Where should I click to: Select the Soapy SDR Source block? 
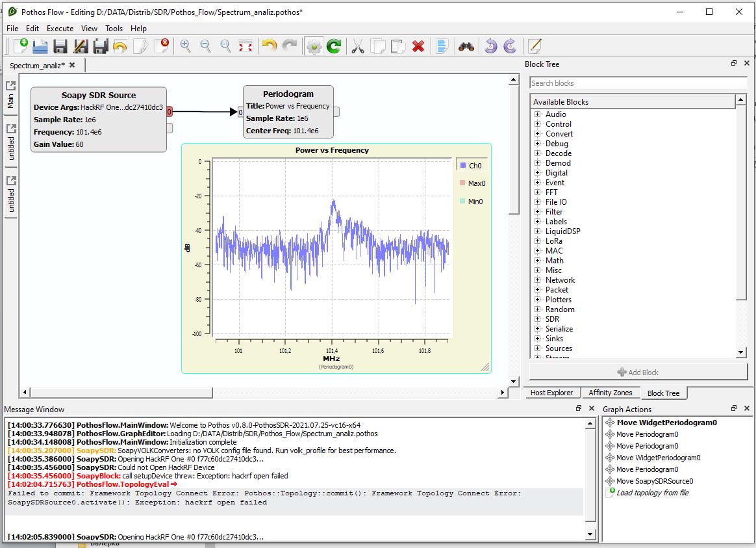(x=98, y=119)
